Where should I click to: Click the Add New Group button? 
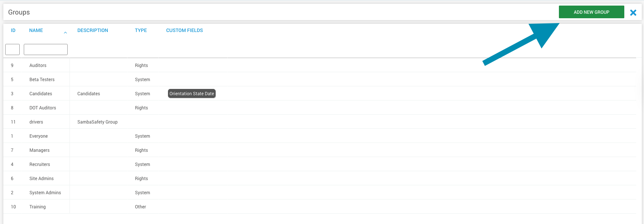[x=591, y=12]
